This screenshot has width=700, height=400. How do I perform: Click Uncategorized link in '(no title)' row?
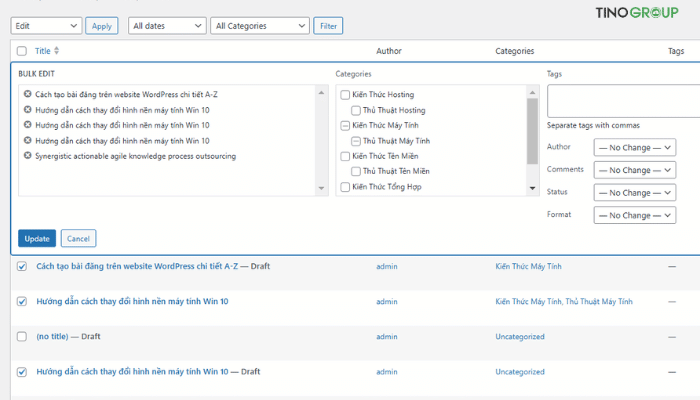(x=520, y=337)
